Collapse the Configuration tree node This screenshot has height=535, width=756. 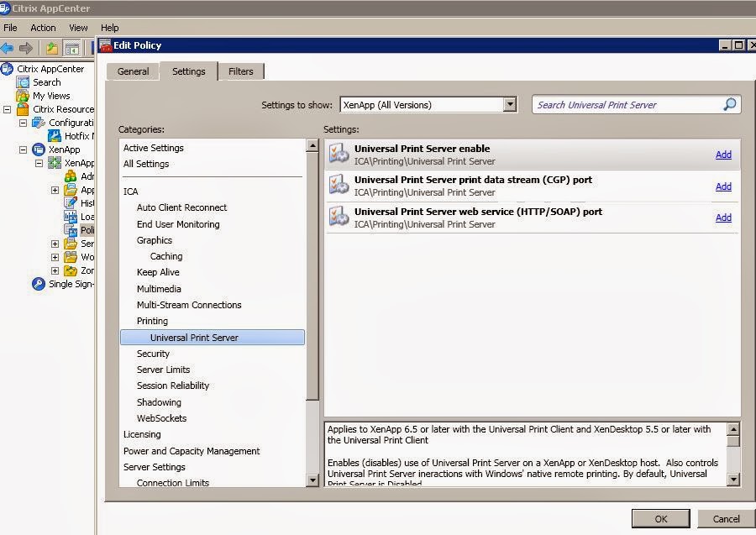coord(24,123)
